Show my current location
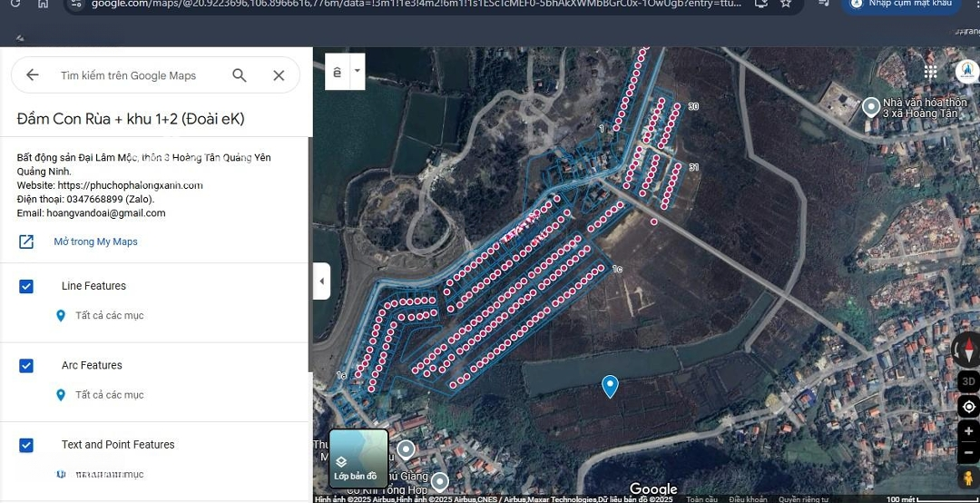The height and width of the screenshot is (503, 980). pos(968,407)
